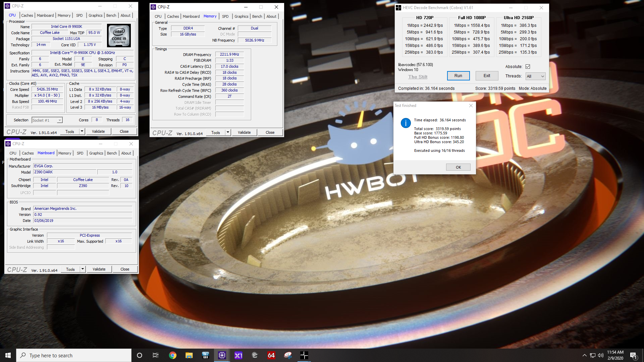Screen dimensions: 644x362
Task: Click Run in HEVC benchmark
Action: [x=458, y=76]
